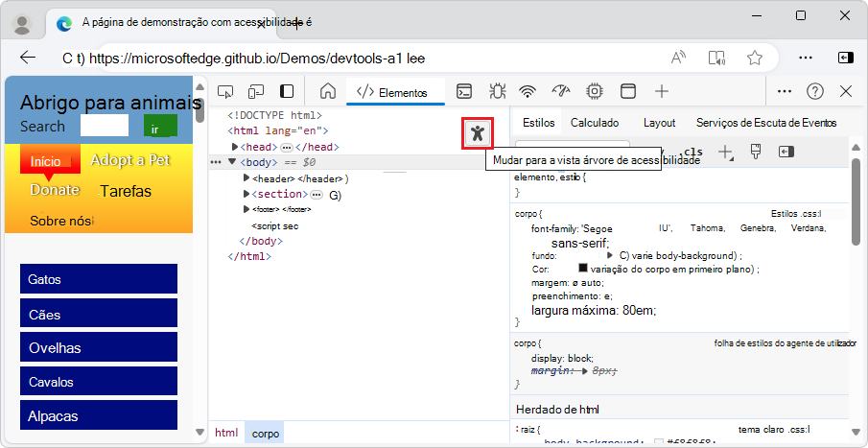Click the Search input field
This screenshot has height=448, width=868.
pyautogui.click(x=105, y=125)
